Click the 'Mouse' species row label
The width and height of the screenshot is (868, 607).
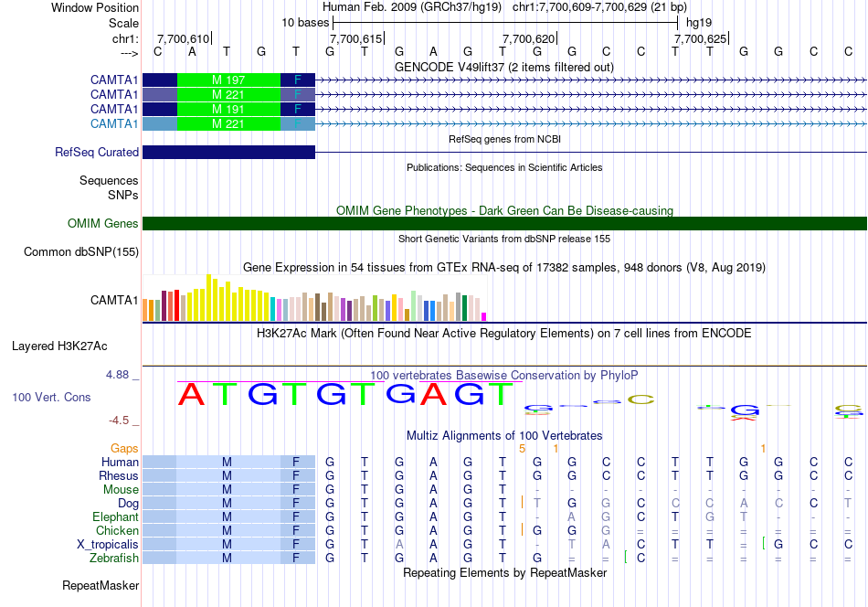(x=121, y=490)
